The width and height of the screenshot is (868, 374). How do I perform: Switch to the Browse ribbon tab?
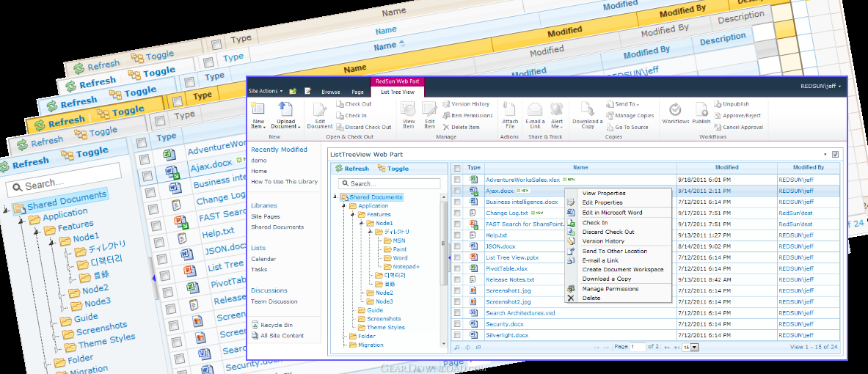coord(331,92)
